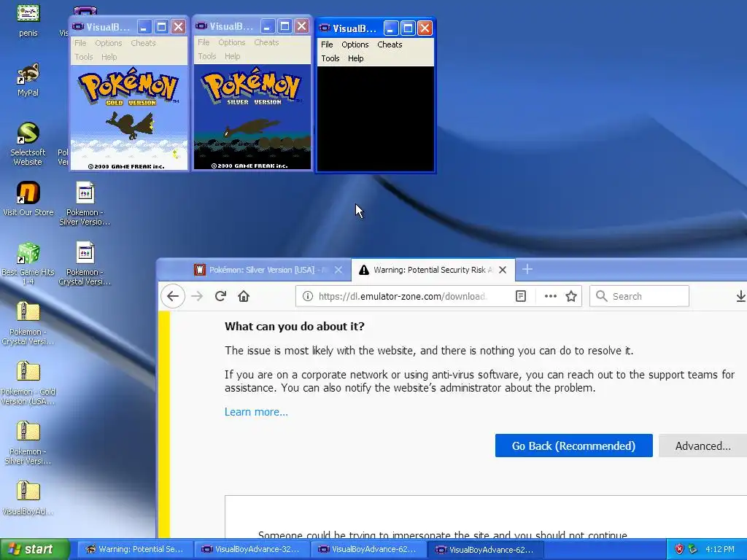Click the red shield security tray icon
Image resolution: width=747 pixels, height=560 pixels.
[679, 549]
